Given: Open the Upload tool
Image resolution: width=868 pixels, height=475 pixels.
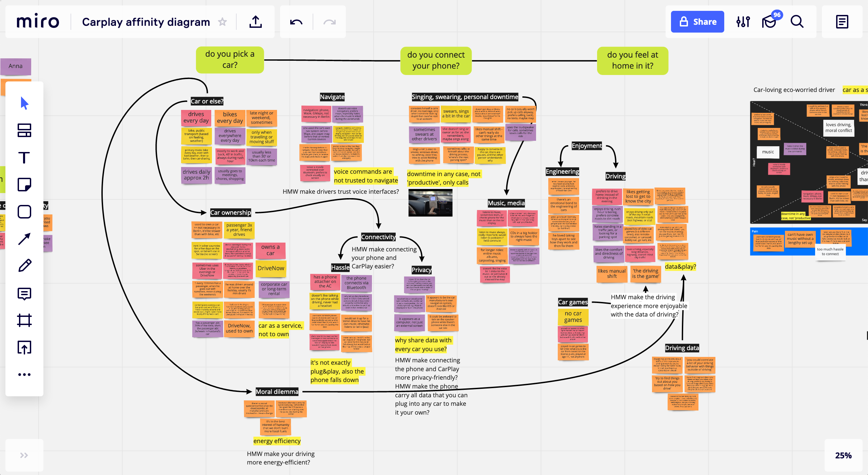Looking at the screenshot, I should [x=24, y=347].
